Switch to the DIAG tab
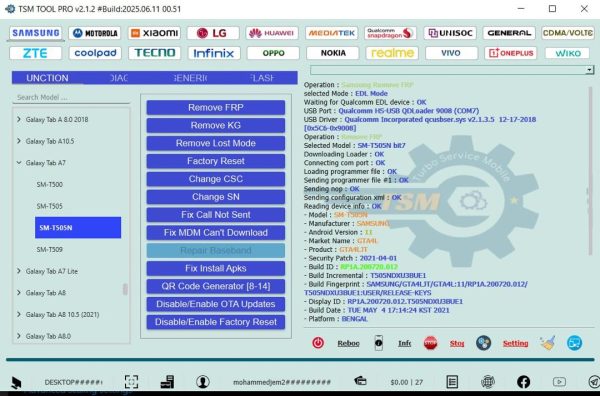600x396 pixels. coord(119,78)
